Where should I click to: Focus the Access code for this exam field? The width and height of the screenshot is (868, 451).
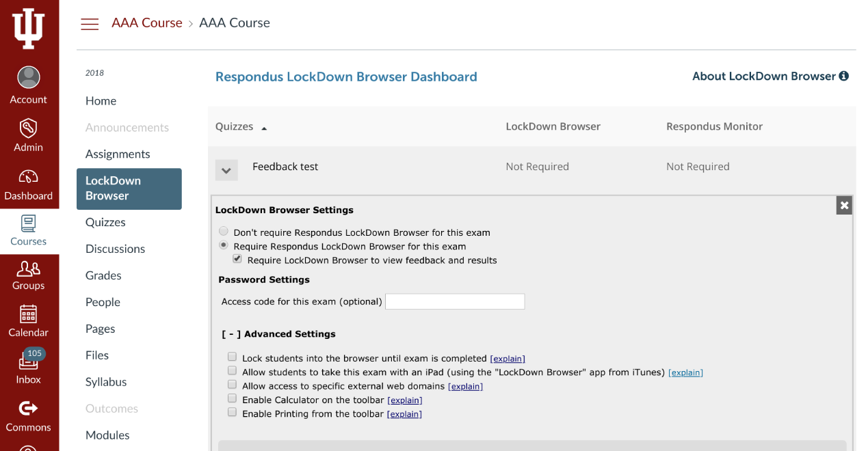(455, 301)
